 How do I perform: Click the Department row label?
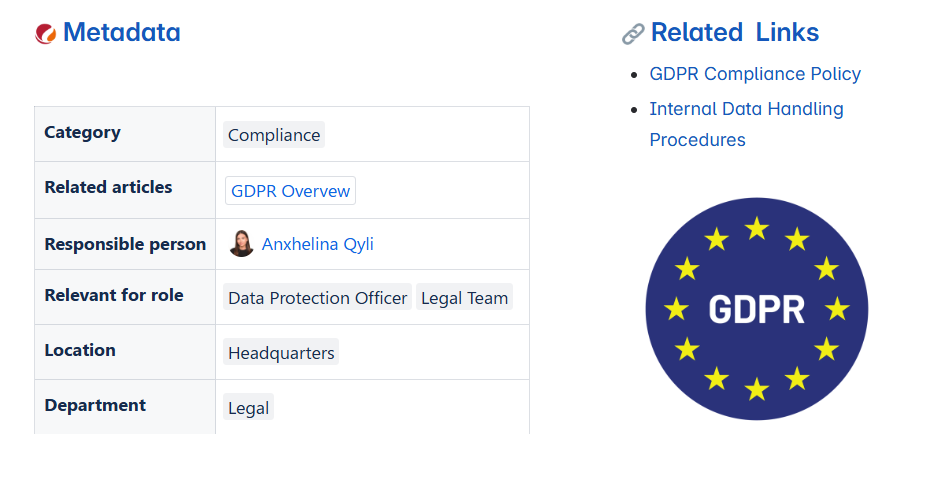click(95, 405)
